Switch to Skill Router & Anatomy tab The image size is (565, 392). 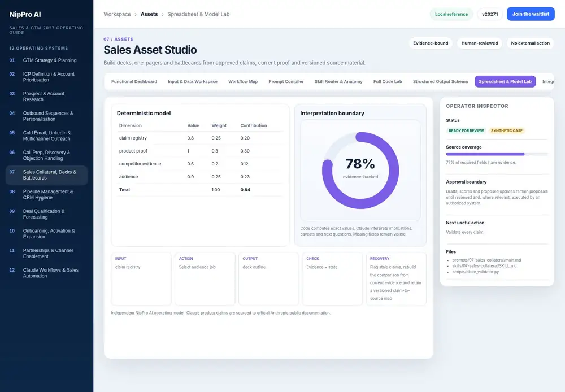coord(338,81)
